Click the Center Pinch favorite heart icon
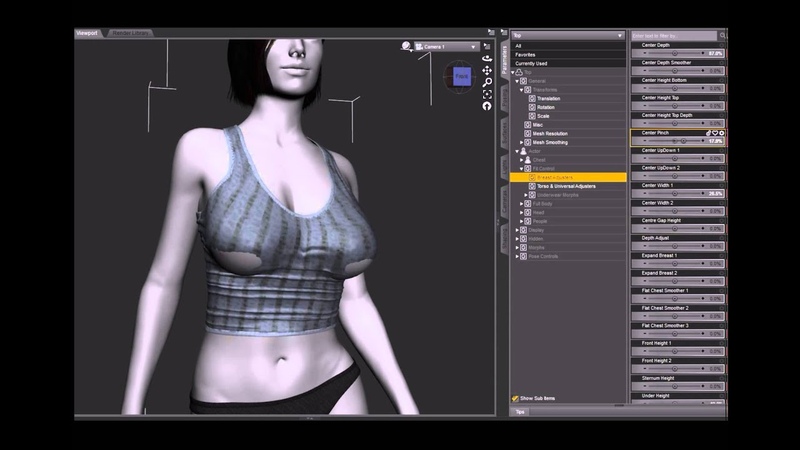 pyautogui.click(x=715, y=133)
